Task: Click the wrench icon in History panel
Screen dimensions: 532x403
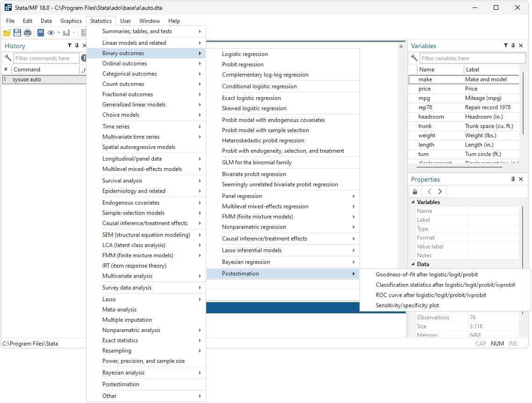Action: 7,58
